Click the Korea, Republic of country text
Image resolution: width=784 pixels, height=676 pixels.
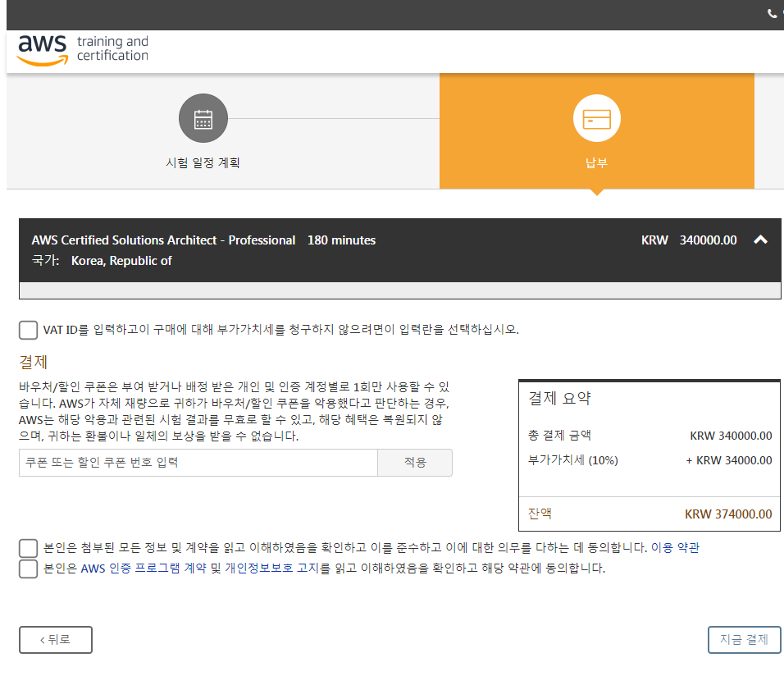click(x=121, y=261)
